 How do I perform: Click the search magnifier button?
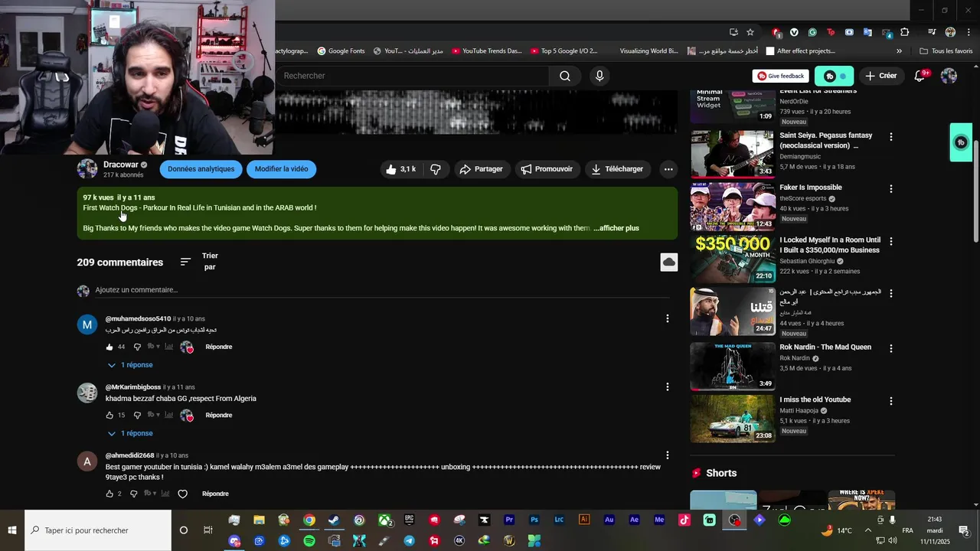[x=565, y=76]
